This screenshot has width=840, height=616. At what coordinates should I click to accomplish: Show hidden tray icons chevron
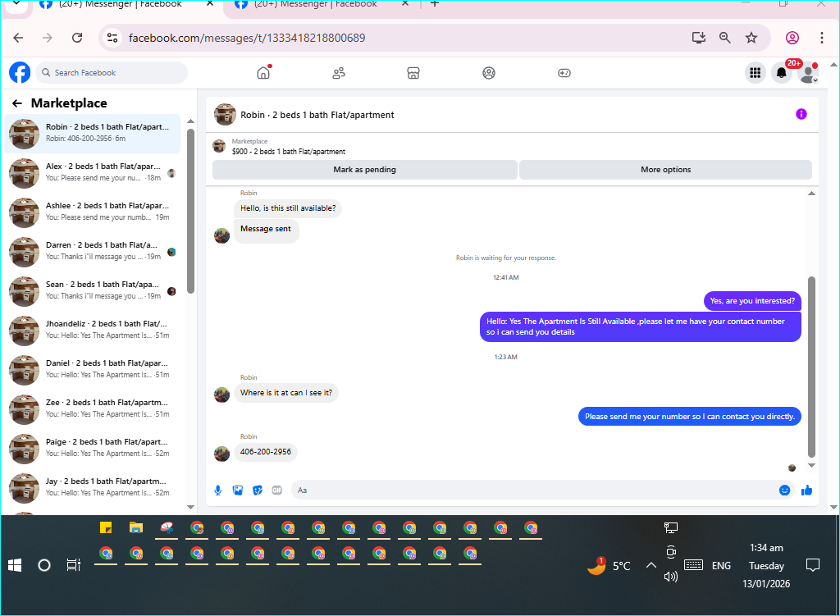tap(651, 565)
